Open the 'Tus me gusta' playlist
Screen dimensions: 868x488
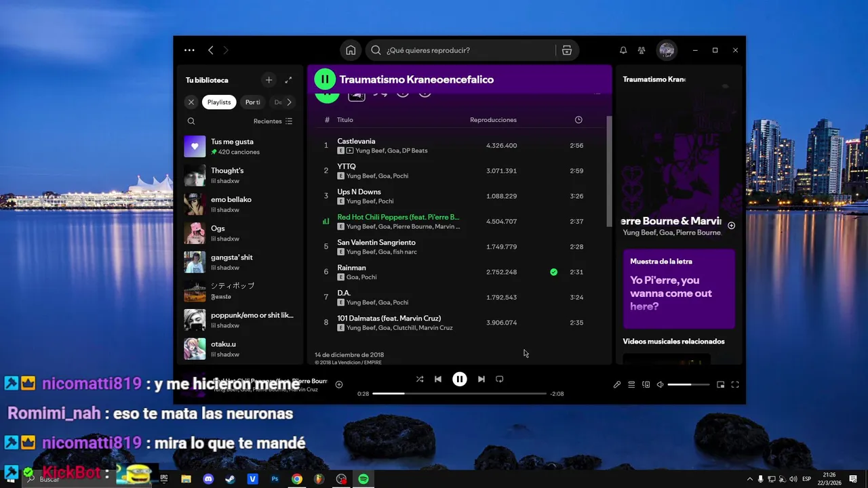[240, 146]
